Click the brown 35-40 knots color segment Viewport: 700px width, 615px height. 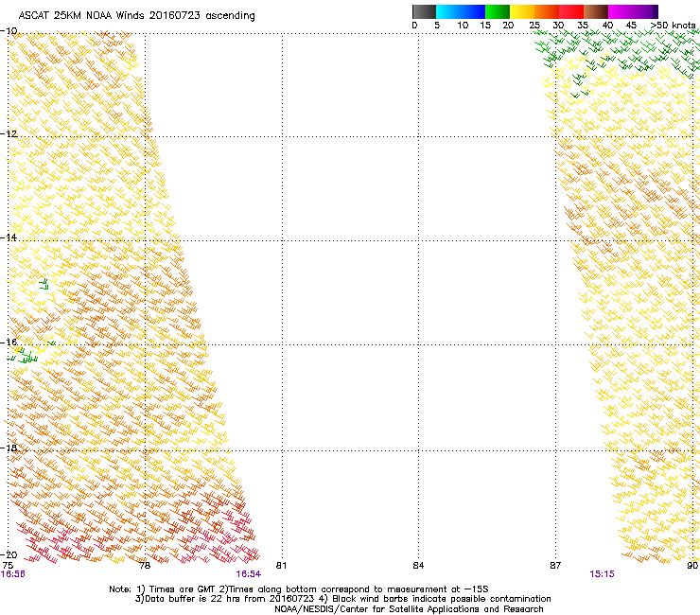596,11
